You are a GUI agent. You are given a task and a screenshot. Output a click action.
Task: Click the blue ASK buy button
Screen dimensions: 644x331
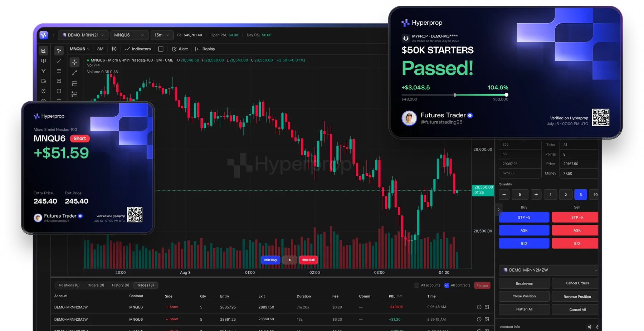(524, 230)
